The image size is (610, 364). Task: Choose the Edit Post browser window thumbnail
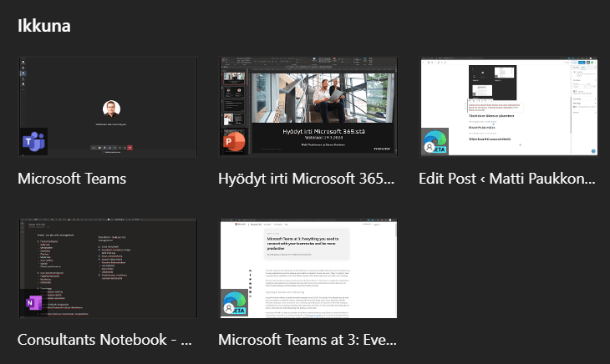pos(509,106)
